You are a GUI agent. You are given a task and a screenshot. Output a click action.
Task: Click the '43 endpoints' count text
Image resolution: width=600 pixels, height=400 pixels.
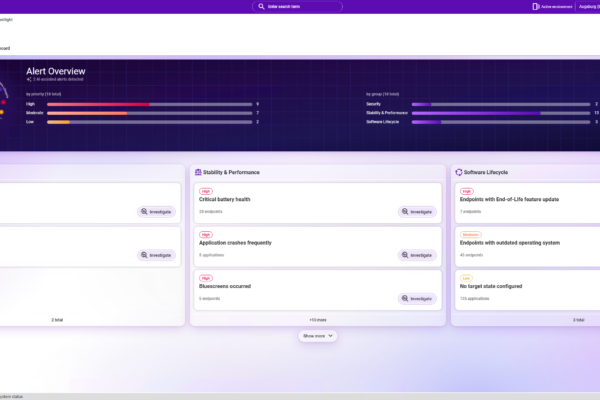[471, 255]
